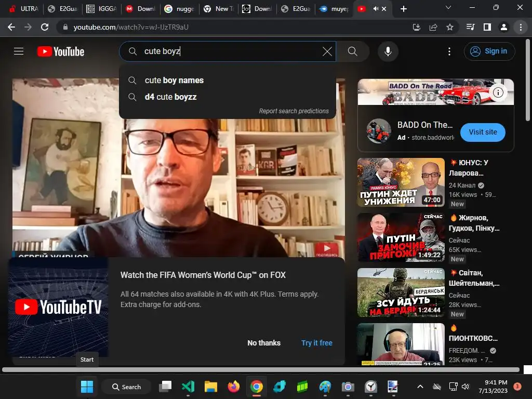Select 'd4 cute boyzz' suggestion

(x=228, y=97)
